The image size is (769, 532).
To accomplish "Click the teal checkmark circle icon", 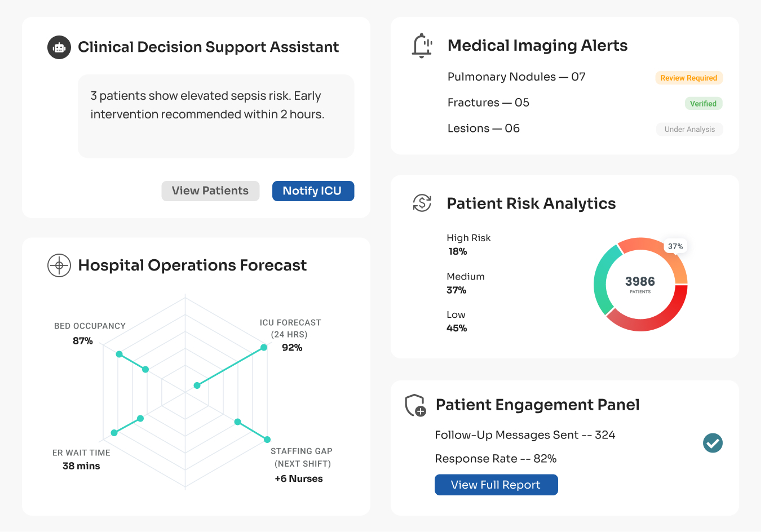I will [x=713, y=443].
